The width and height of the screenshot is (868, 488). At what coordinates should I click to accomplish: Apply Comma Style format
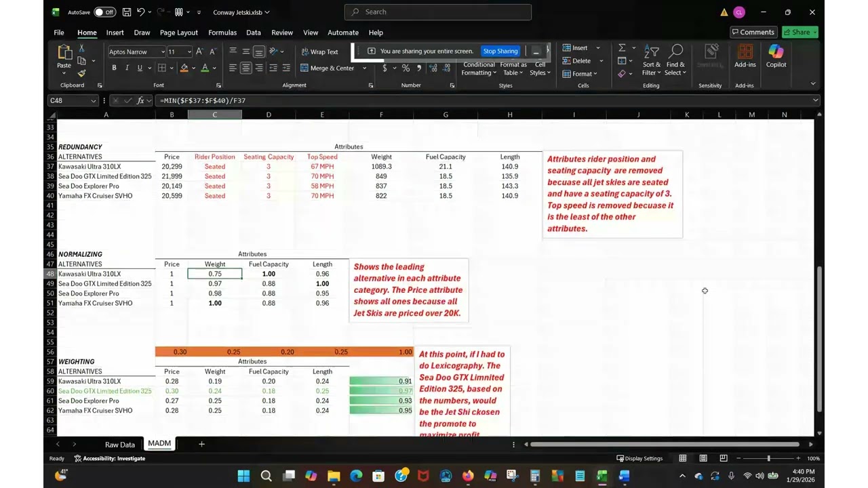click(x=418, y=68)
